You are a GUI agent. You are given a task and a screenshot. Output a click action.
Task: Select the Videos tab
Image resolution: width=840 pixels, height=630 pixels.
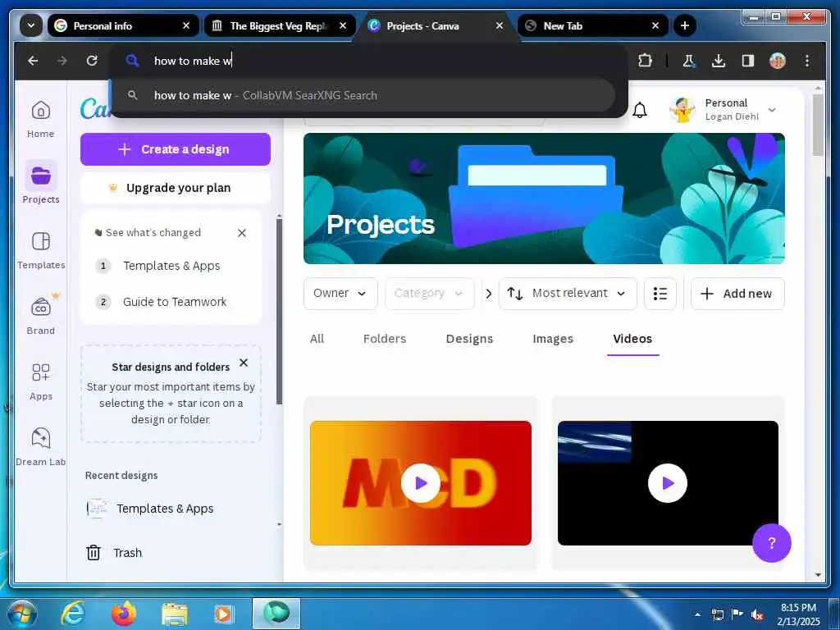[632, 339]
